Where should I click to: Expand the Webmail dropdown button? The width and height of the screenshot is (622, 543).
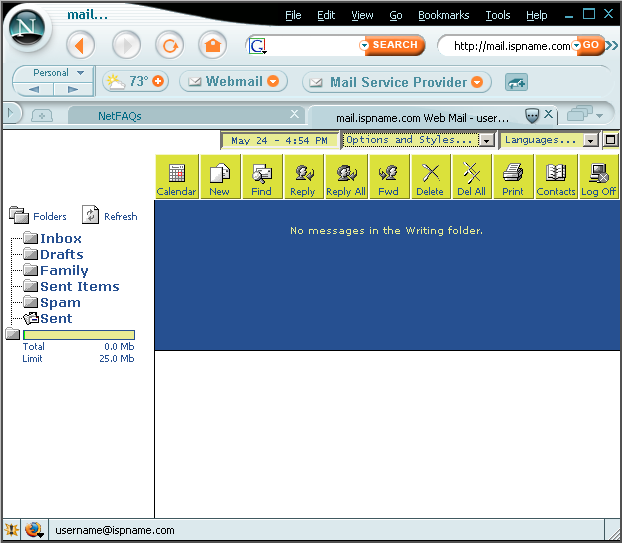273,81
